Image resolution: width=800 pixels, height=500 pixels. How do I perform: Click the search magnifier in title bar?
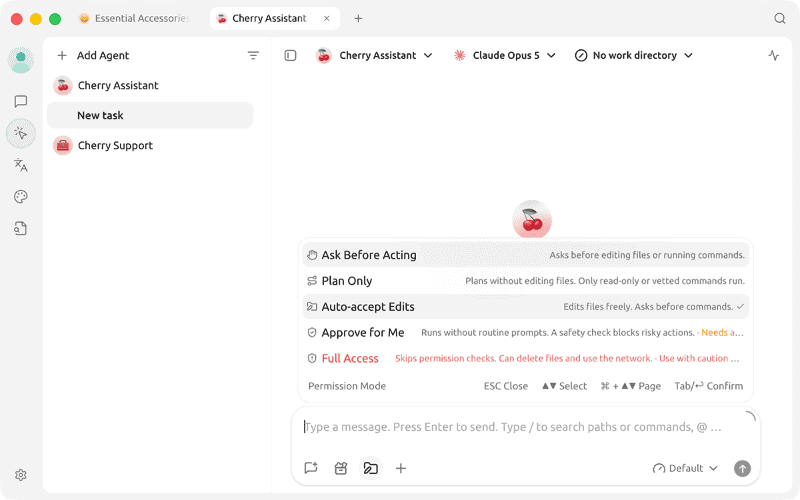coord(780,18)
